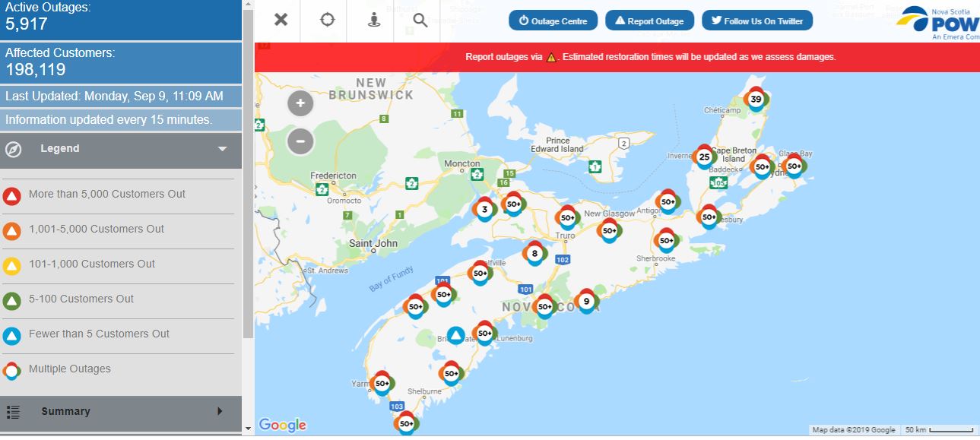The image size is (980, 440).
Task: Open the map search magnifier icon
Action: pos(420,20)
